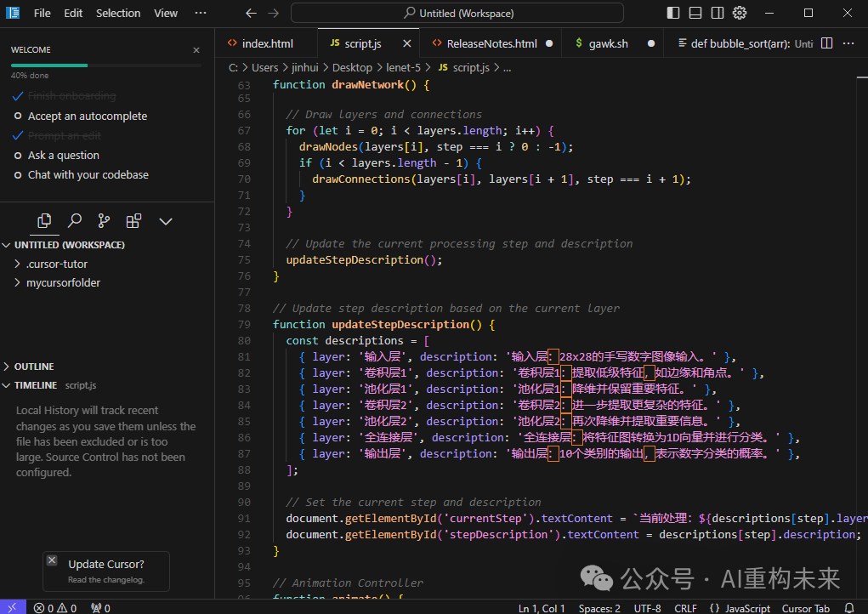Open the Selection menu
This screenshot has height=614, width=868.
coord(118,13)
